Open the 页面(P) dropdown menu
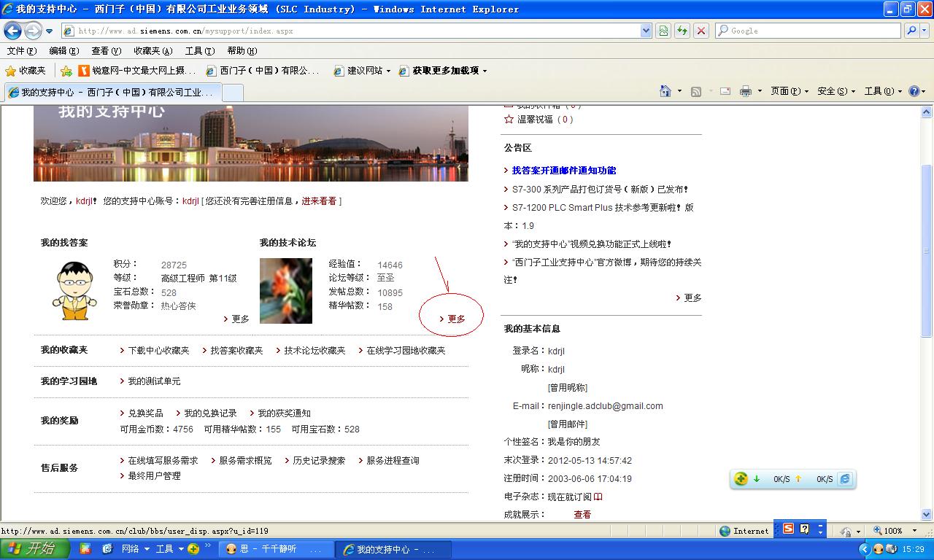934x560 pixels. (790, 91)
